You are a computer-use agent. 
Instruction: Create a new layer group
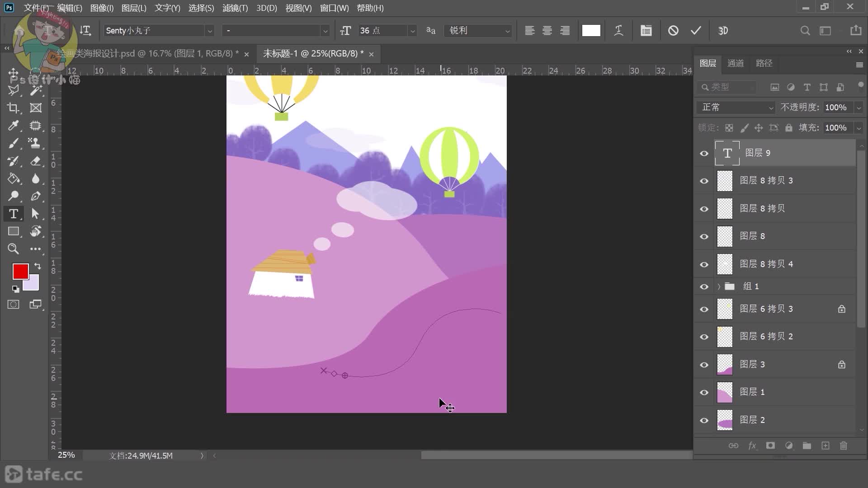(807, 446)
